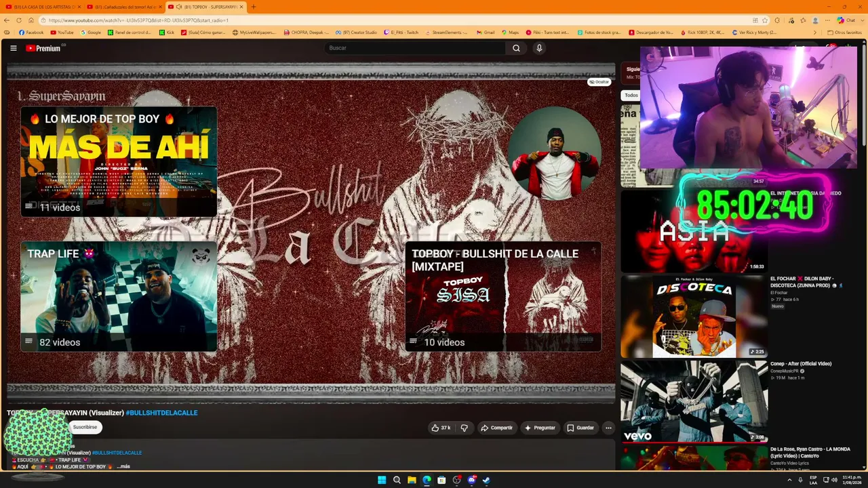
Task: Open the browser profile avatar
Action: (816, 20)
